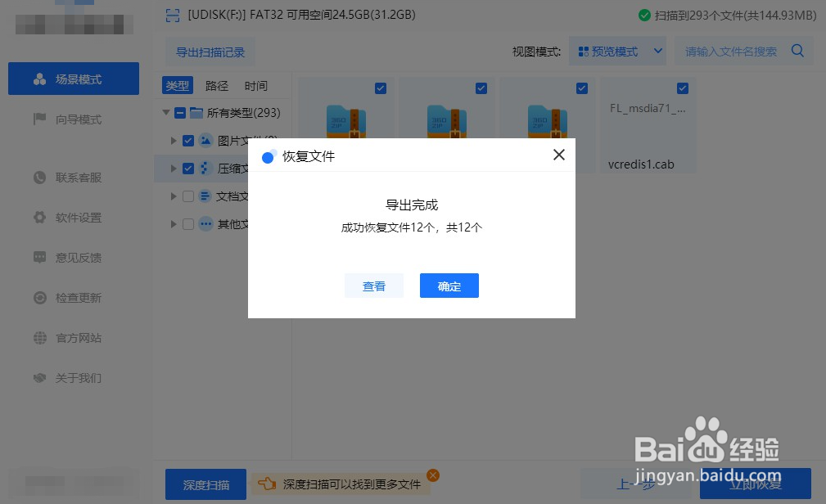
Task: Click the 检查更新 update icon
Action: pyautogui.click(x=39, y=298)
